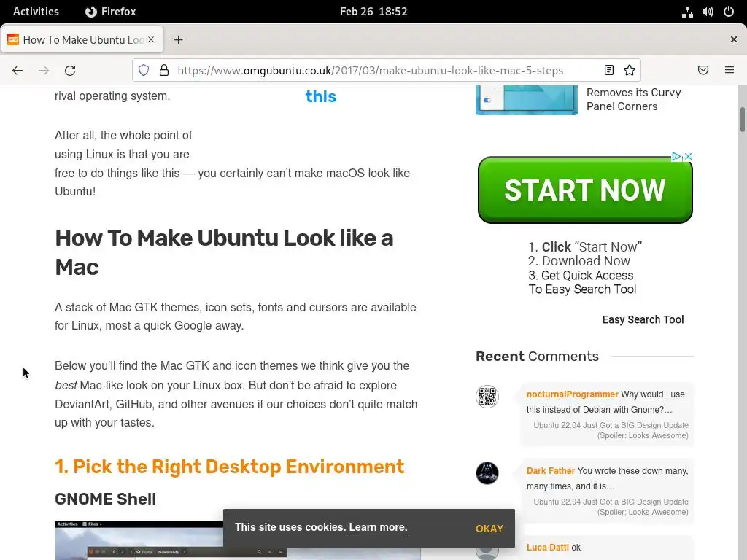Select the How To Make Ubuntu tab
Viewport: 747px width, 560px height.
click(82, 40)
